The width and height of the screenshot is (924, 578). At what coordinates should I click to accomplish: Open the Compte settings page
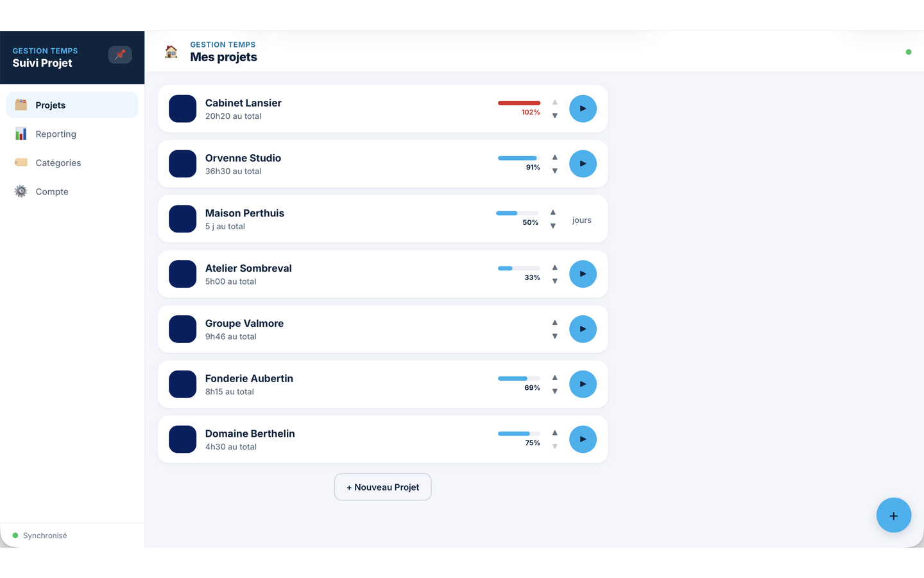72,191
